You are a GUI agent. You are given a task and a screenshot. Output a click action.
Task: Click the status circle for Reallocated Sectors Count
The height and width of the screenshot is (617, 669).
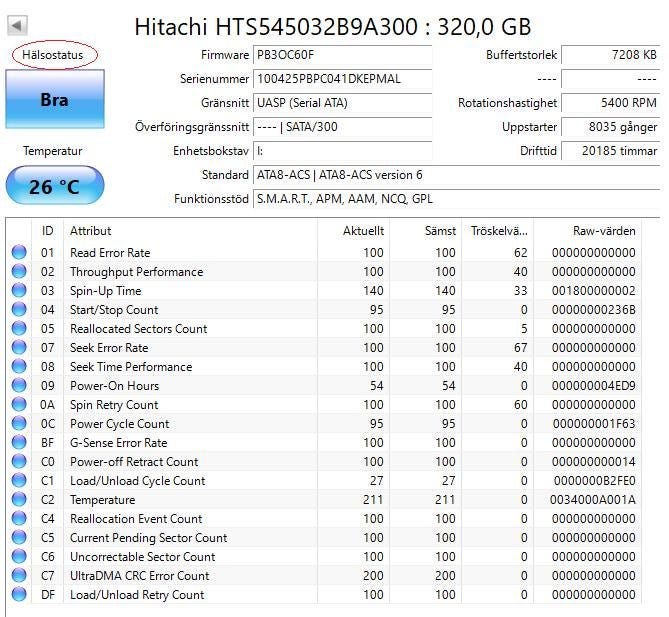[x=19, y=329]
